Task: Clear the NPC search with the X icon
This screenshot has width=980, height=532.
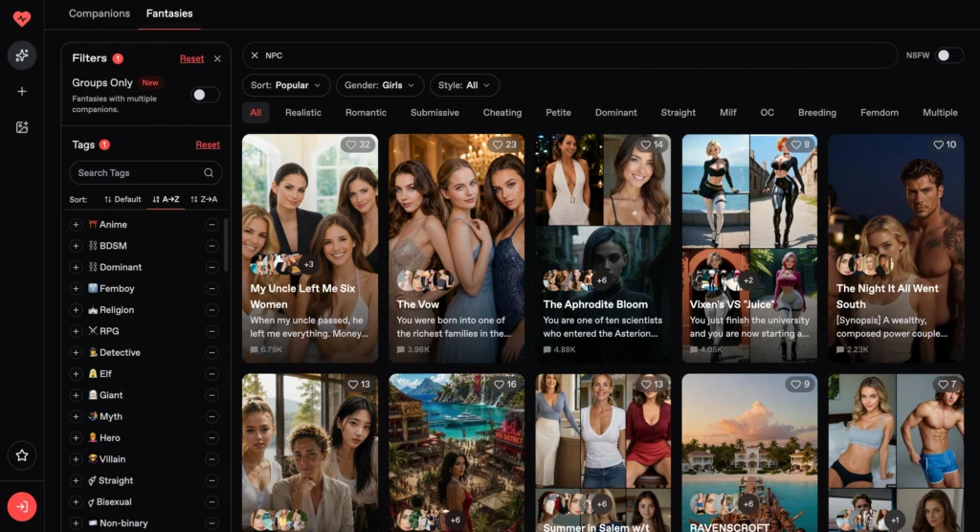Action: point(255,55)
